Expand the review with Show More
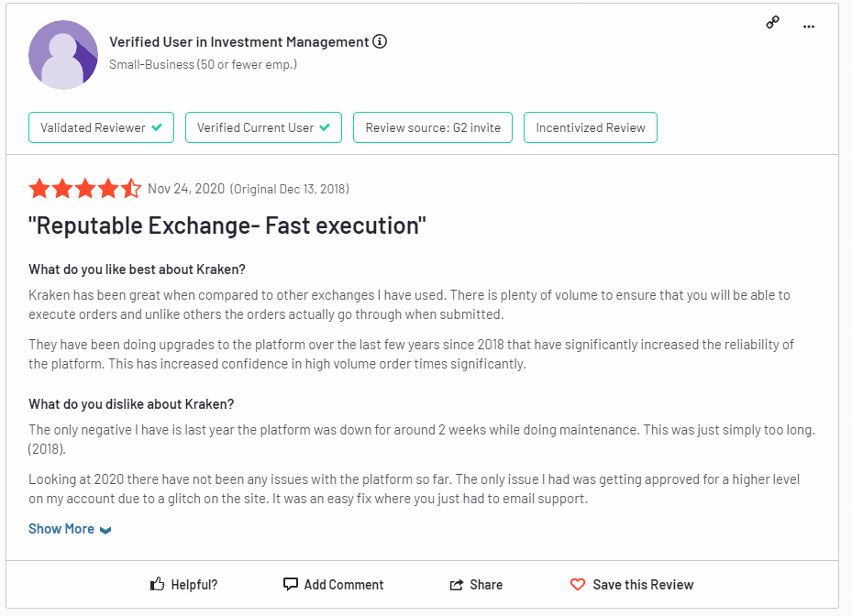 coord(61,529)
